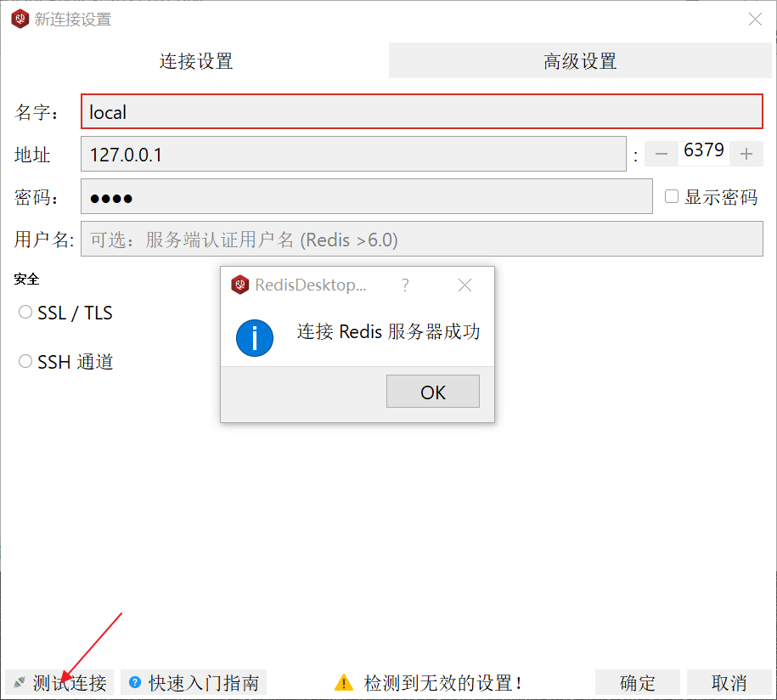Click the 取消 button

click(x=729, y=682)
